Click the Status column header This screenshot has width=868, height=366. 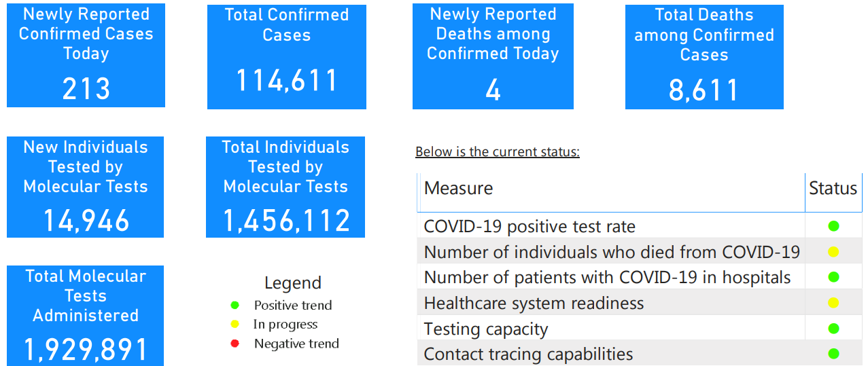click(833, 188)
